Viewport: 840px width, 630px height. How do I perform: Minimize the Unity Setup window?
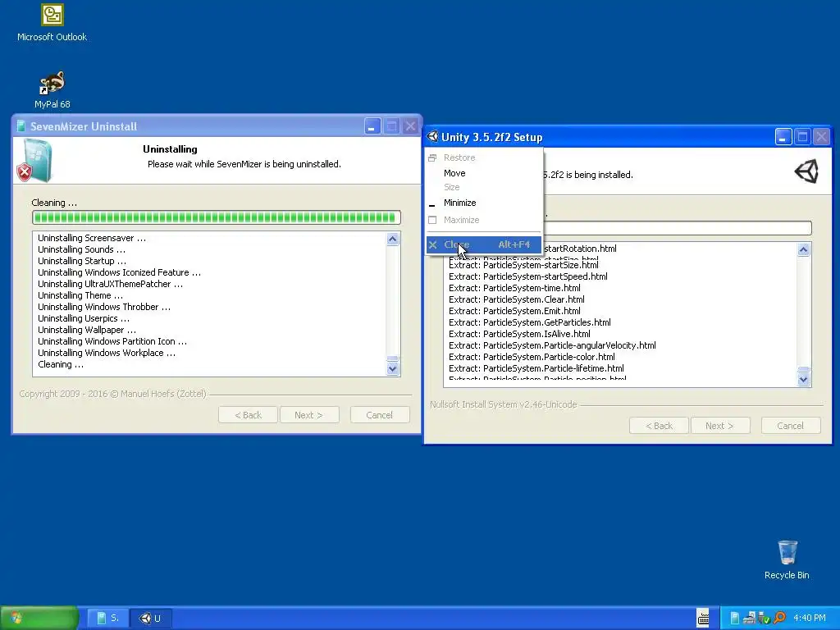pyautogui.click(x=783, y=137)
